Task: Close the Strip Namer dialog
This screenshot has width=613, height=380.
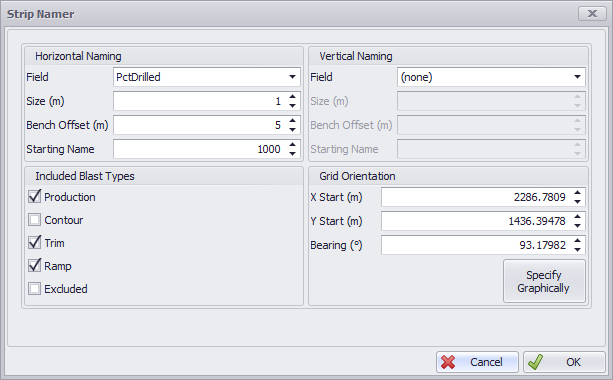Action: (592, 14)
